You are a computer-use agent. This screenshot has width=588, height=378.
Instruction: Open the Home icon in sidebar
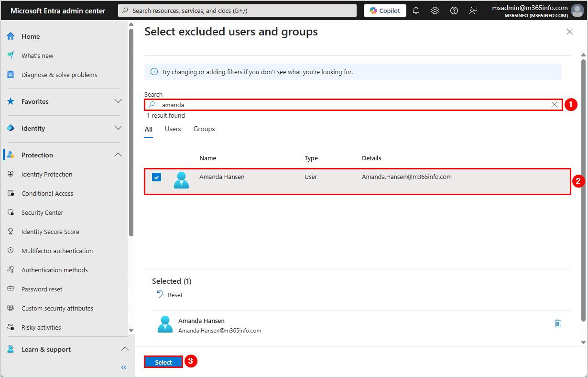pos(11,36)
